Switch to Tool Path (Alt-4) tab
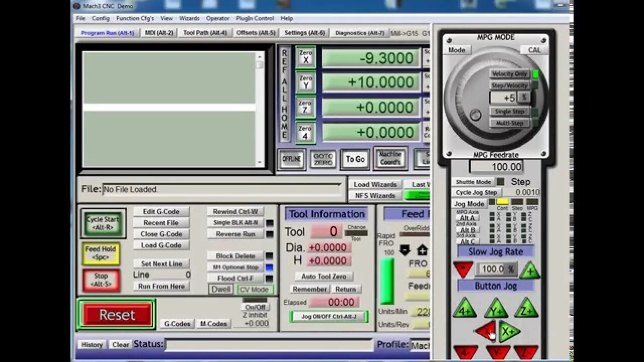 coord(205,33)
